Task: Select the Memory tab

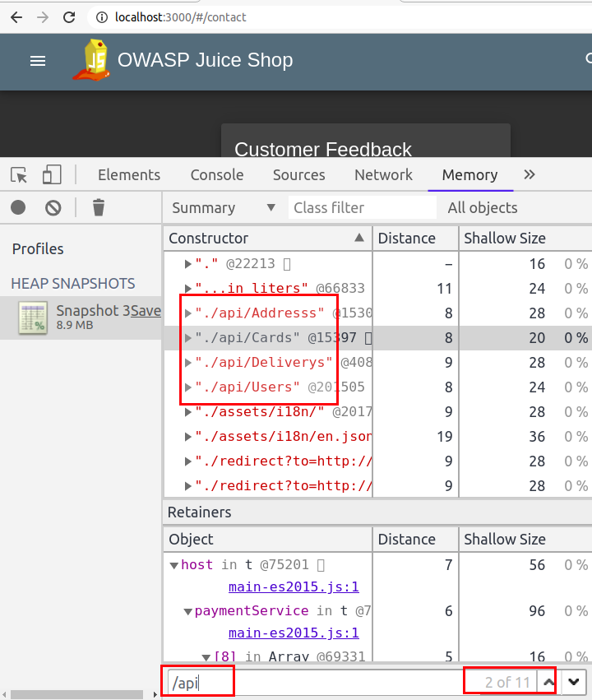Action: [469, 175]
